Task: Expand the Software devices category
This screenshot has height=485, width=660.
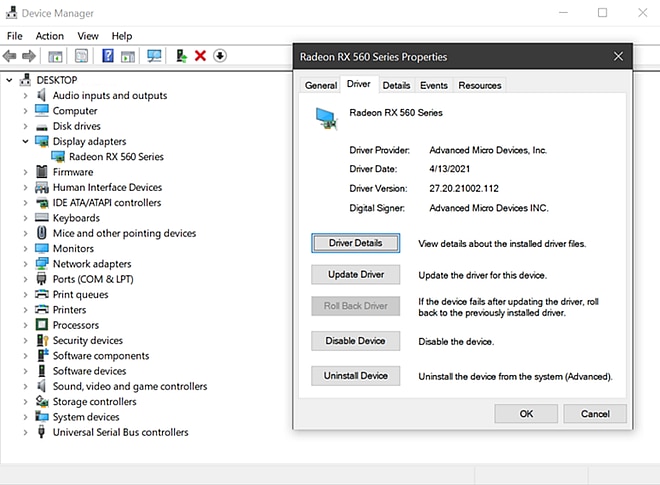Action: pos(25,371)
